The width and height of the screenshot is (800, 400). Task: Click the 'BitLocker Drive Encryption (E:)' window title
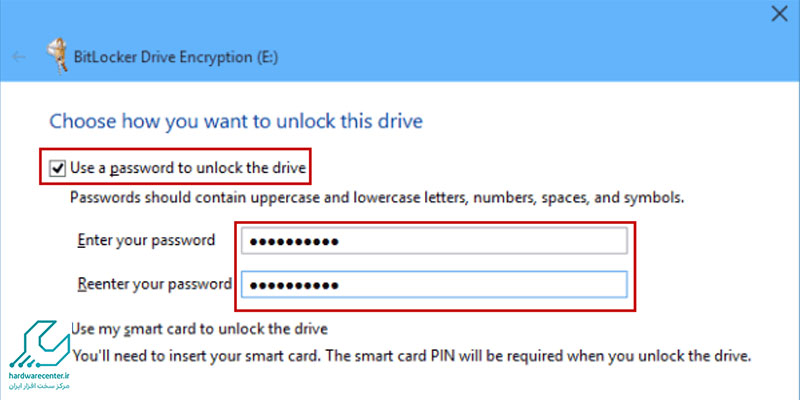[x=176, y=57]
